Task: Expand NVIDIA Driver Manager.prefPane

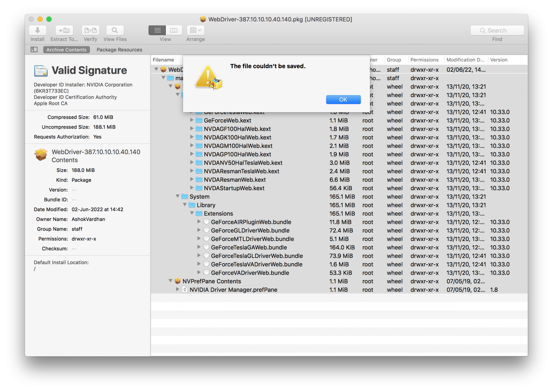Action: (x=178, y=289)
